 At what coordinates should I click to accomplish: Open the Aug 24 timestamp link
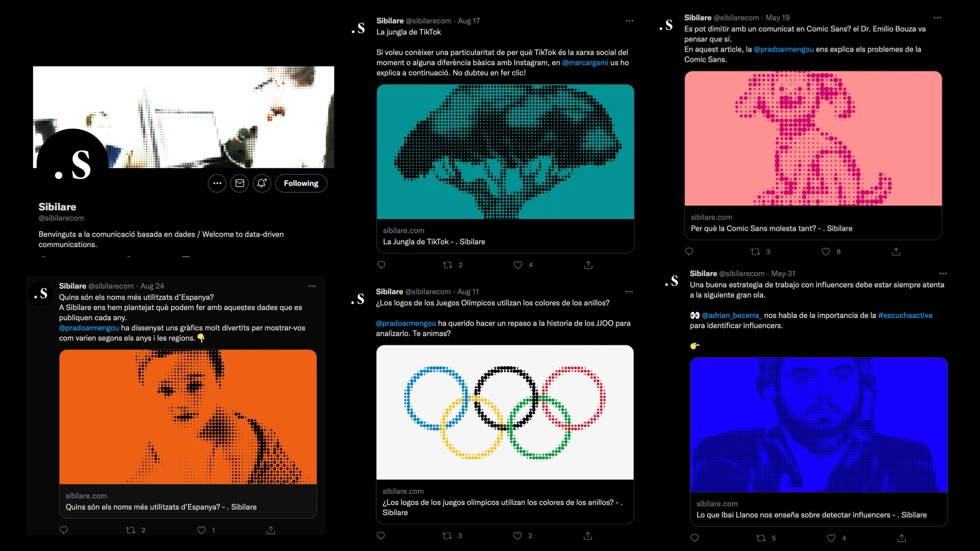(x=152, y=286)
